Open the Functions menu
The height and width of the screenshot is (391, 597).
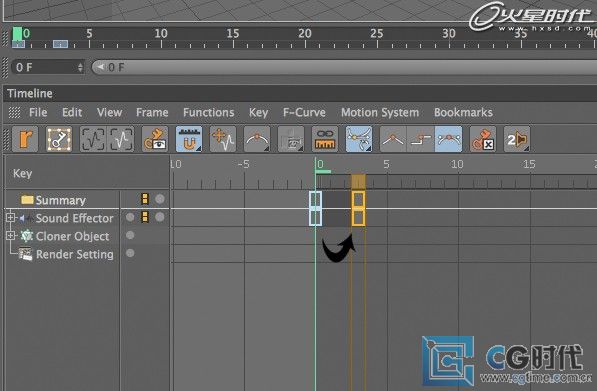click(209, 112)
